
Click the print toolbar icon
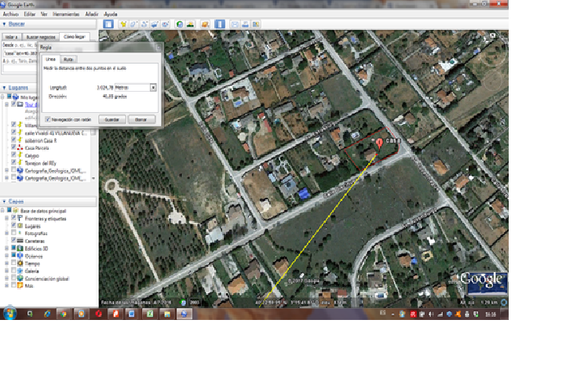(x=245, y=24)
